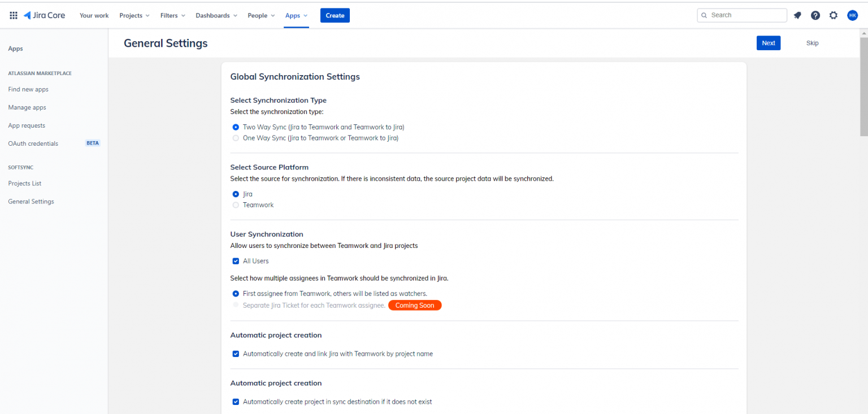Click the Next button
The image size is (868, 414).
(768, 42)
